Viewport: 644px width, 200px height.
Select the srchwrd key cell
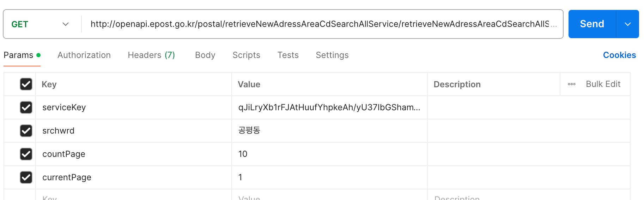click(x=134, y=131)
